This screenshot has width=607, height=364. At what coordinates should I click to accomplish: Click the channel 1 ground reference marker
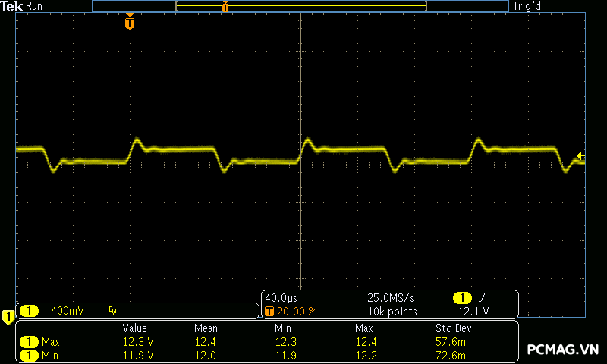coord(8,316)
